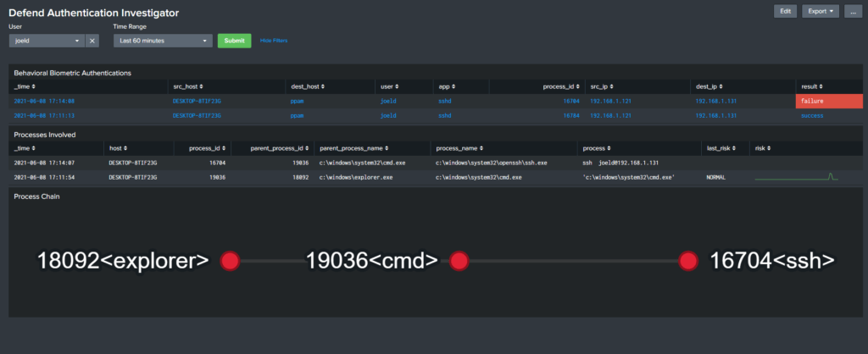Clear the joeld user filter with X
This screenshot has width=868, height=354.
tap(93, 41)
